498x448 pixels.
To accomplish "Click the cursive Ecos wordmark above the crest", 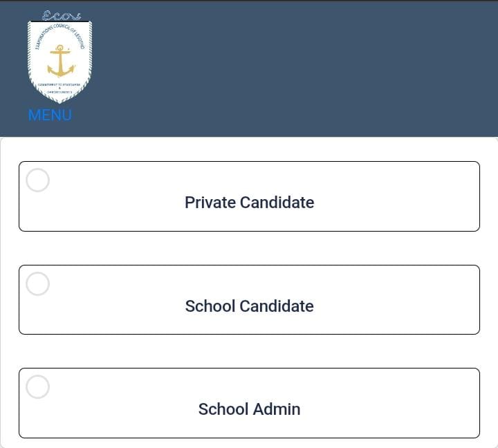I will [x=61, y=15].
